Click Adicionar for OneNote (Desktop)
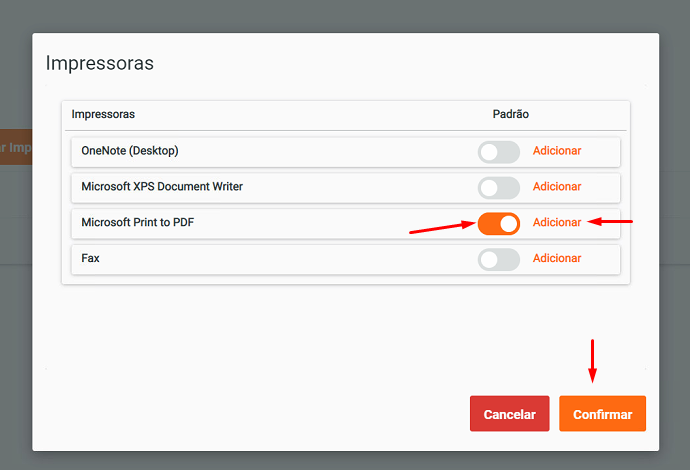The width and height of the screenshot is (690, 470). click(557, 151)
